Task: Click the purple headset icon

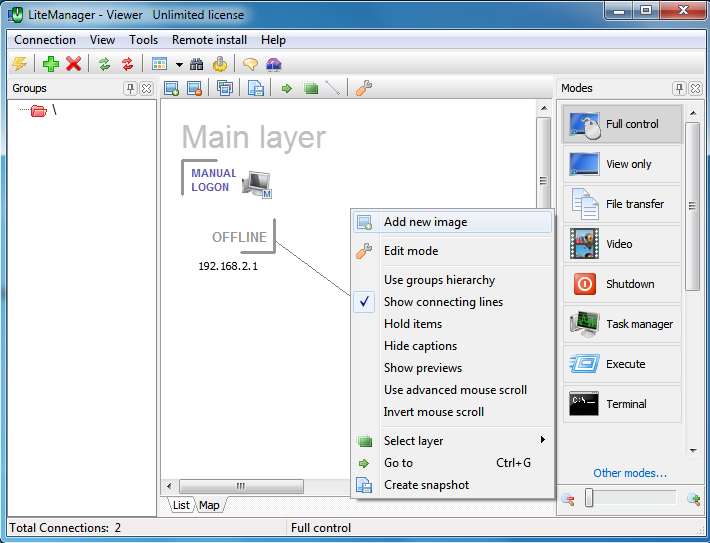Action: [273, 64]
